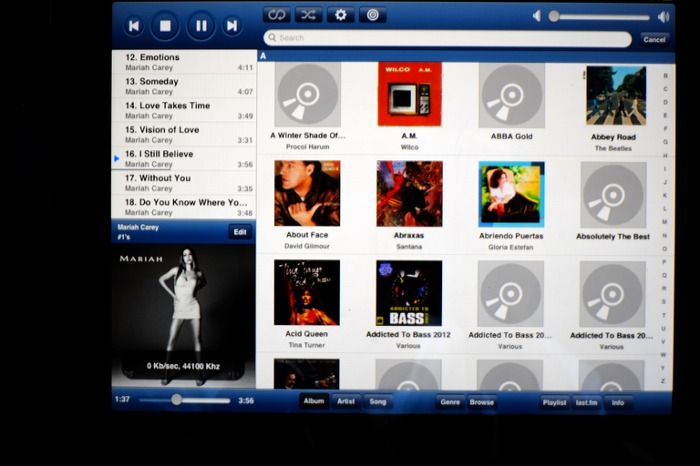Switch to Album view tab

pyautogui.click(x=314, y=401)
